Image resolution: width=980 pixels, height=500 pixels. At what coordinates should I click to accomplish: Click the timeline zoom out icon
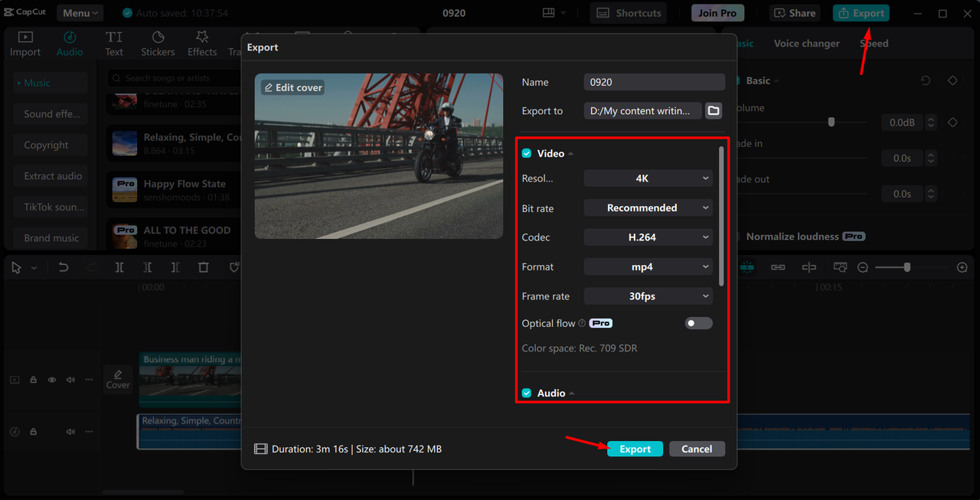[863, 267]
